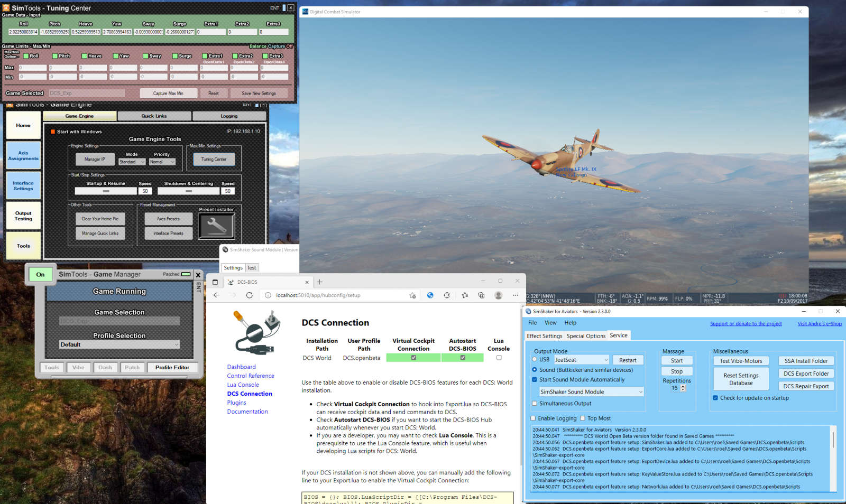Click the Preset Installer wrench icon

tap(216, 226)
